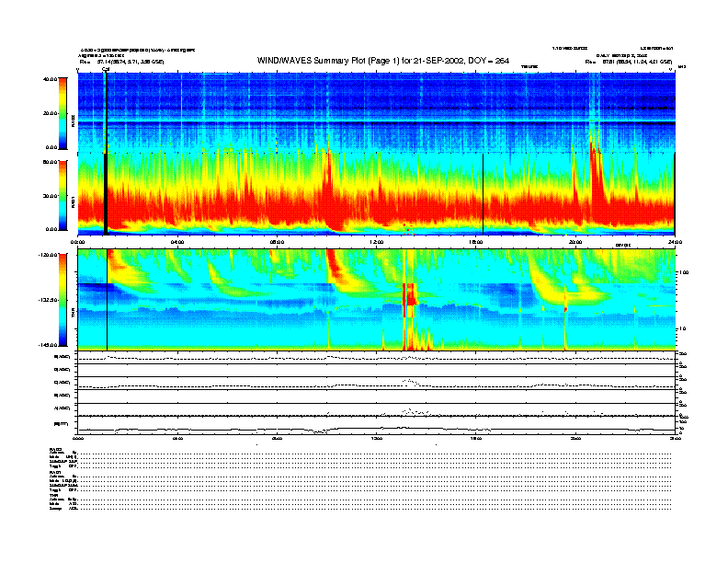Click the 16:00 tick label under RAD1 panel
Viewport: 728px width, 563px height.
pyautogui.click(x=476, y=242)
